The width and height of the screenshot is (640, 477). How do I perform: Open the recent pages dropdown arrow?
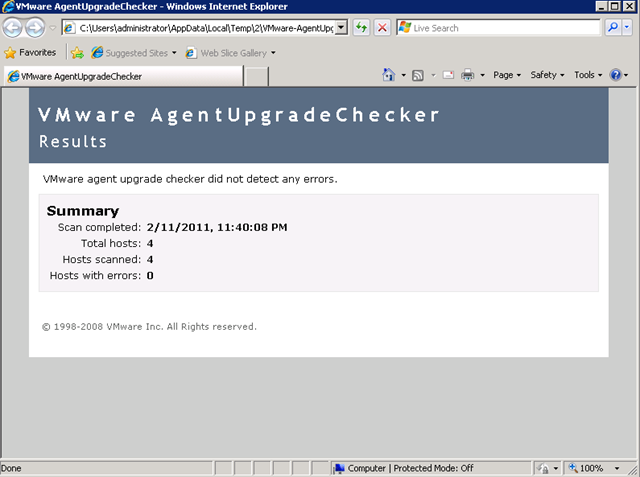[x=53, y=28]
